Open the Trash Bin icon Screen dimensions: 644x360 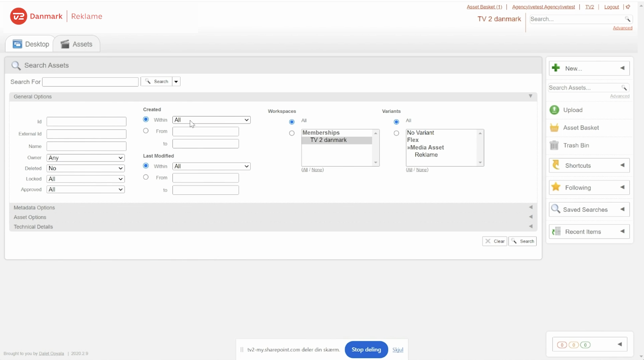[554, 145]
